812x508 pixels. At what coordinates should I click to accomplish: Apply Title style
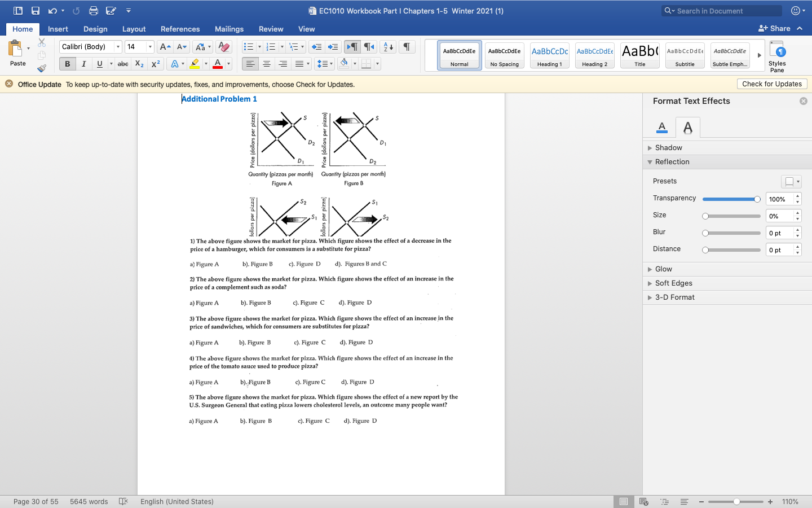pos(640,56)
